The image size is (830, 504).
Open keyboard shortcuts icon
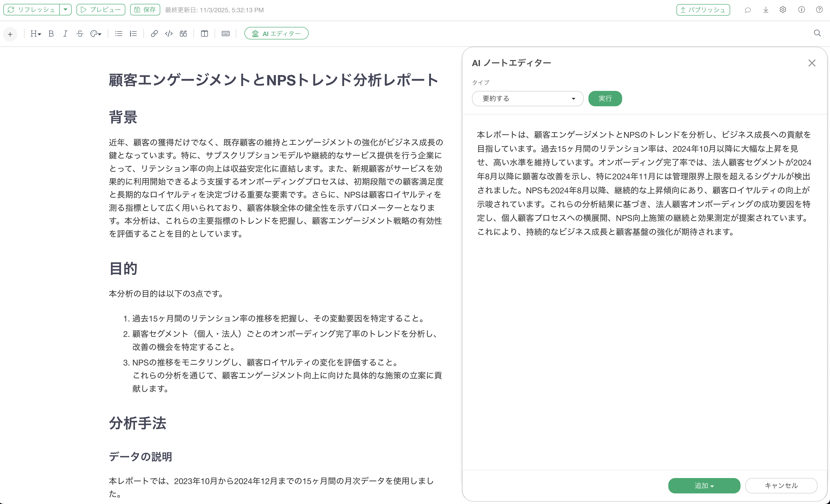[x=226, y=34]
